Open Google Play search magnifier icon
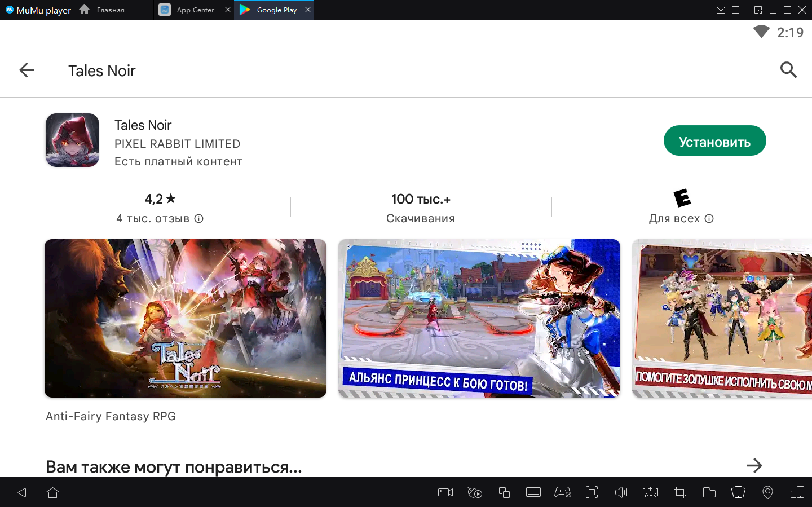The height and width of the screenshot is (507, 812). pyautogui.click(x=788, y=70)
